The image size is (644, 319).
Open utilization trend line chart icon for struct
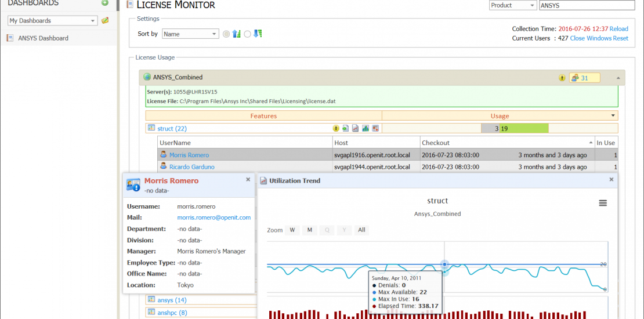pyautogui.click(x=355, y=129)
